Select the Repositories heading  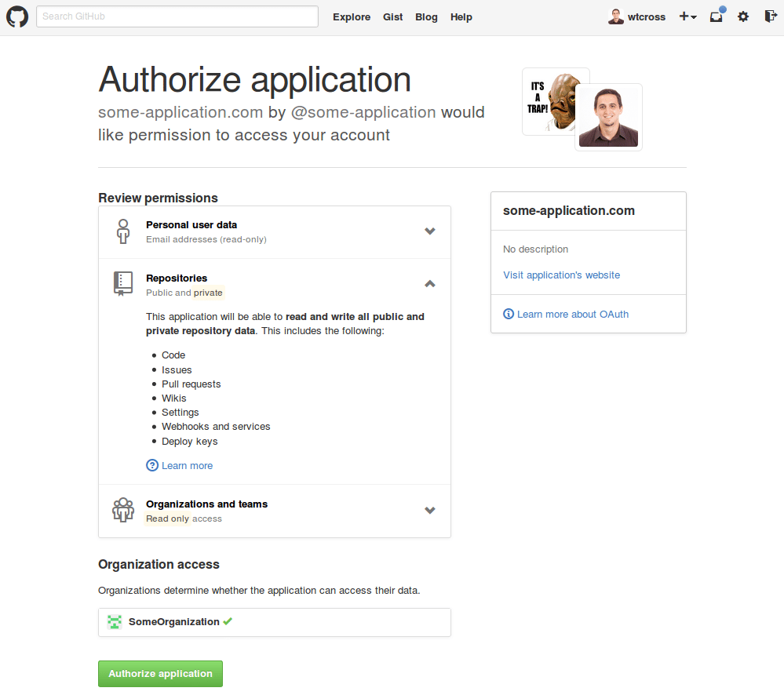(177, 278)
